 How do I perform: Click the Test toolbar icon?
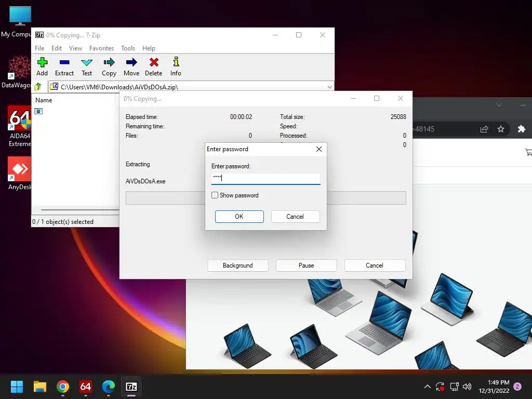[x=87, y=66]
